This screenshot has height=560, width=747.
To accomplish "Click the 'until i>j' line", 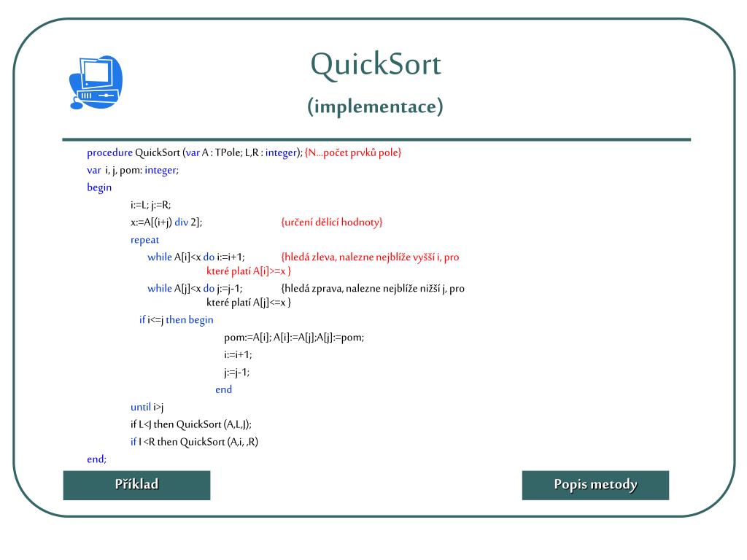I will click(x=147, y=407).
